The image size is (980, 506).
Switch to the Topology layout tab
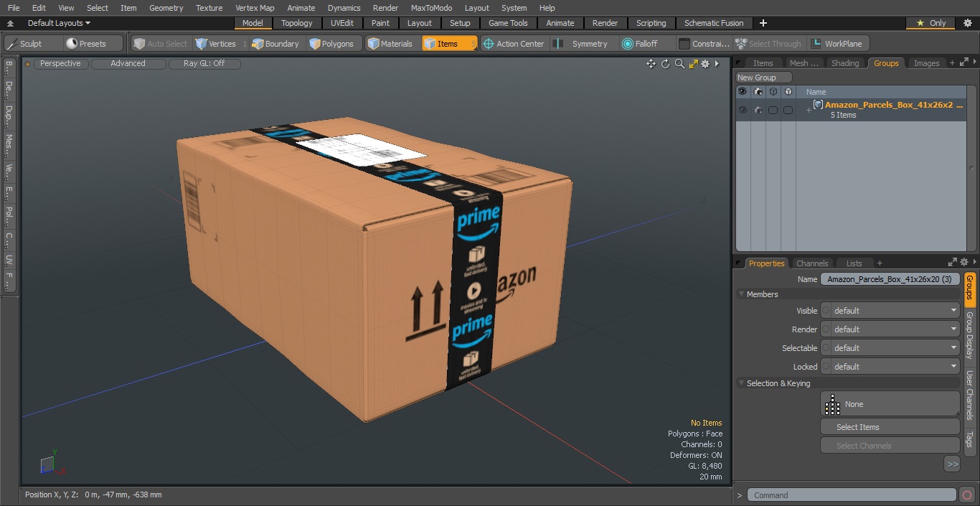[x=296, y=23]
